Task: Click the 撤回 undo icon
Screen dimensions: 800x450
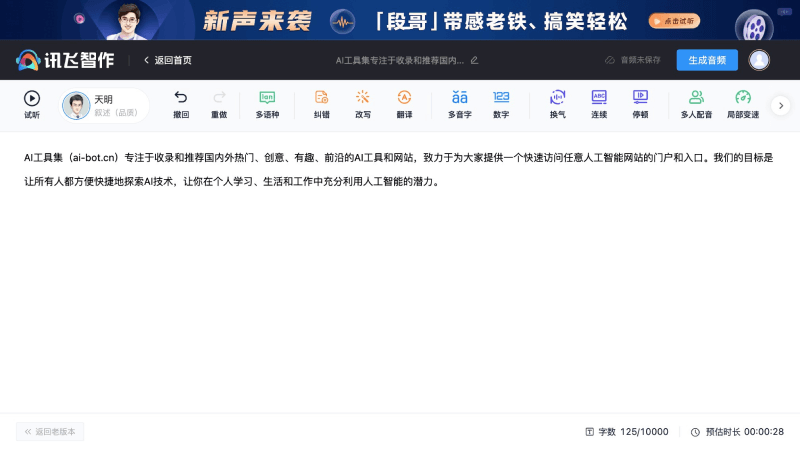Action: coord(181,104)
